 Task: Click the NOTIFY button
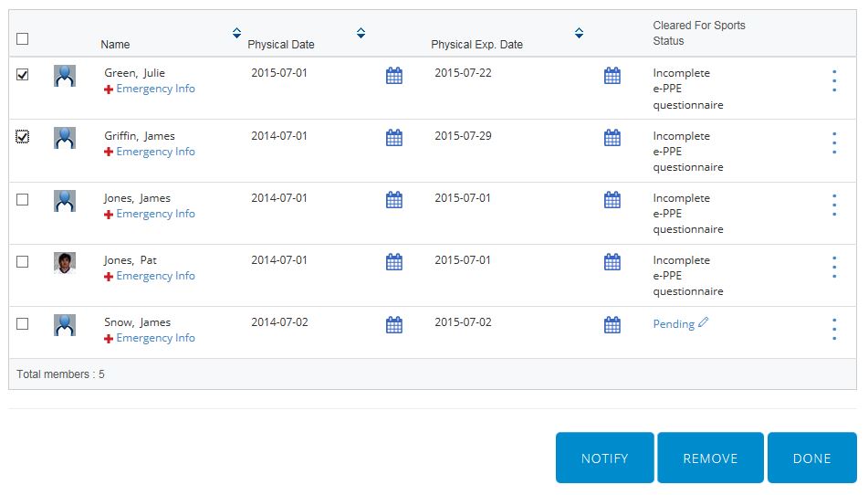coord(604,458)
